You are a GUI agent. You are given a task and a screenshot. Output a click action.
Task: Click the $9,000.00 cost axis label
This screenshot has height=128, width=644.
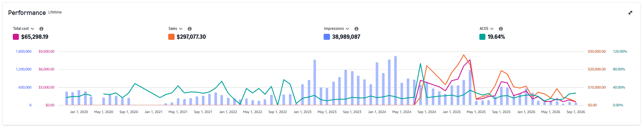[47, 52]
